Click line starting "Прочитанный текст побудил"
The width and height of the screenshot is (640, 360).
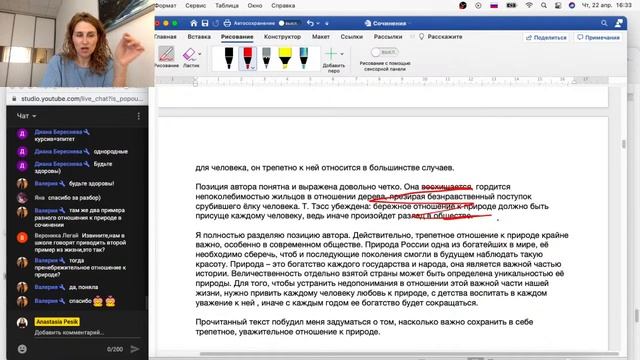[x=364, y=327]
